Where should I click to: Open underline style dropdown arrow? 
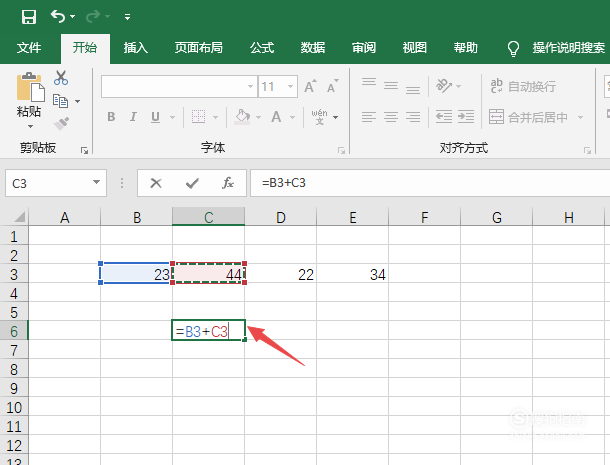(x=172, y=117)
